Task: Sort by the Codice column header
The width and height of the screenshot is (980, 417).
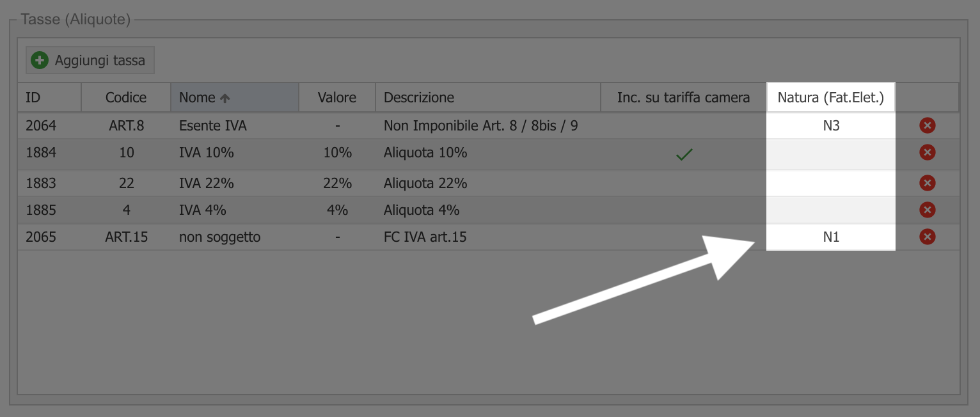Action: click(126, 97)
